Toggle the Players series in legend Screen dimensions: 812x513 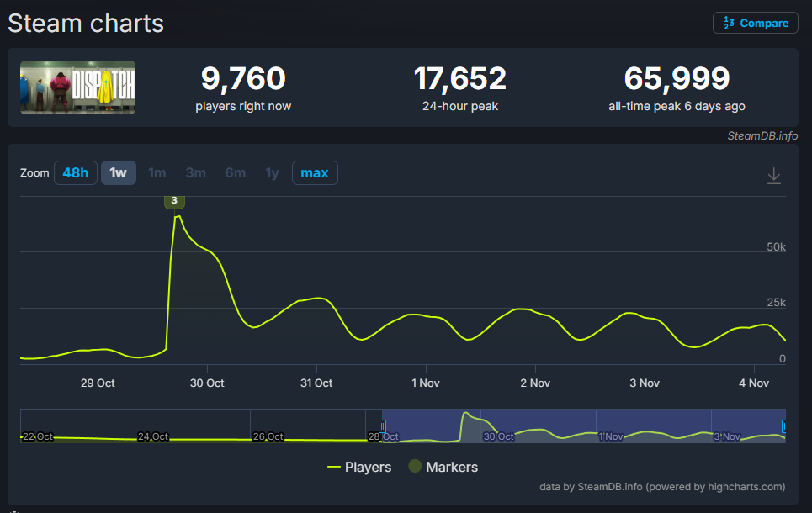359,467
